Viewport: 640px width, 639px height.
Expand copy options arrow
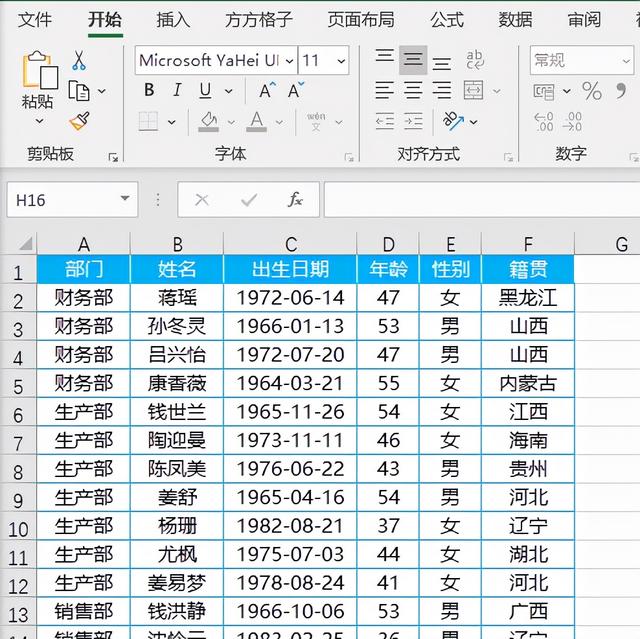tap(102, 91)
